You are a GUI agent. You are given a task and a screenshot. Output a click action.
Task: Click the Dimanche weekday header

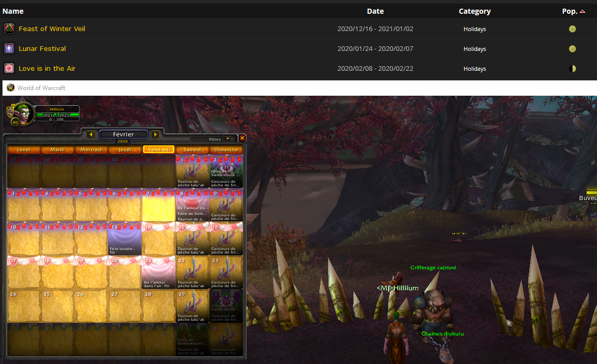click(226, 150)
